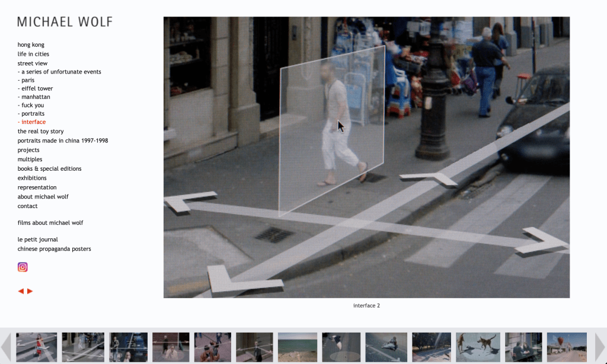Image resolution: width=607 pixels, height=364 pixels.
Task: Visit chinese propaganda posters link
Action: pyautogui.click(x=55, y=249)
